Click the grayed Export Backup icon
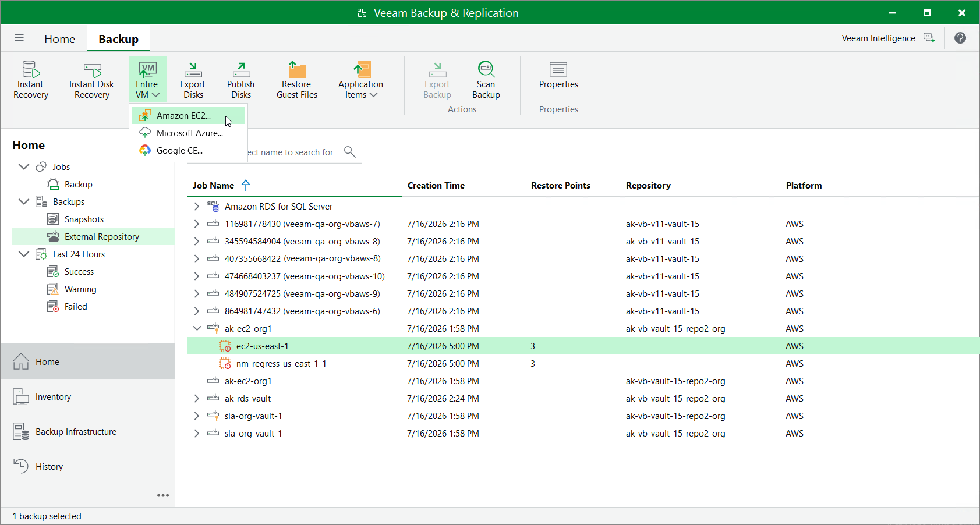Viewport: 980px width, 525px height. click(x=437, y=70)
